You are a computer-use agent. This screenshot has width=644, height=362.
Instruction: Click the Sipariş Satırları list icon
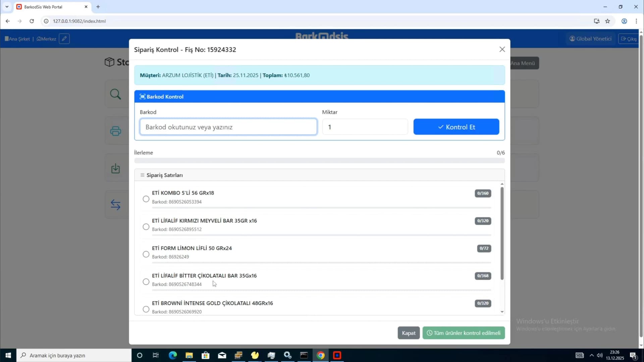coord(142,175)
